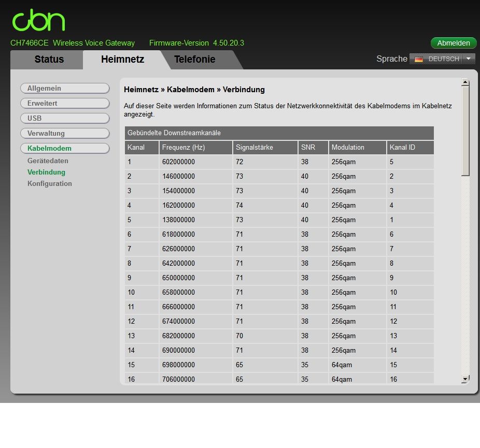The width and height of the screenshot is (480, 448).
Task: Click frequency value 154000000
Action: (x=178, y=191)
